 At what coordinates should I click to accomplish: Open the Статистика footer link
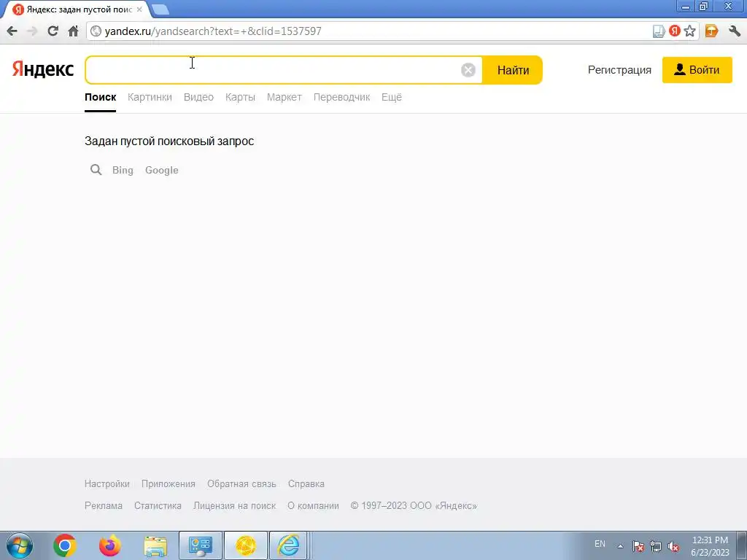click(158, 506)
